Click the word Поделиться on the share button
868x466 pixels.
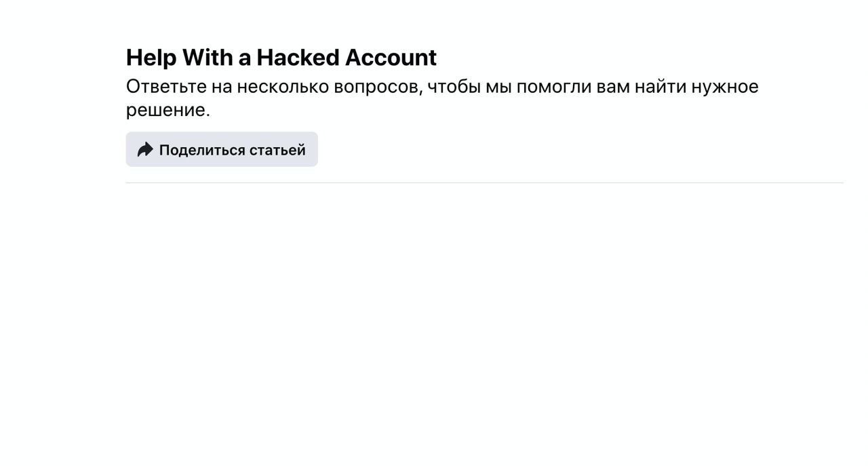[202, 150]
